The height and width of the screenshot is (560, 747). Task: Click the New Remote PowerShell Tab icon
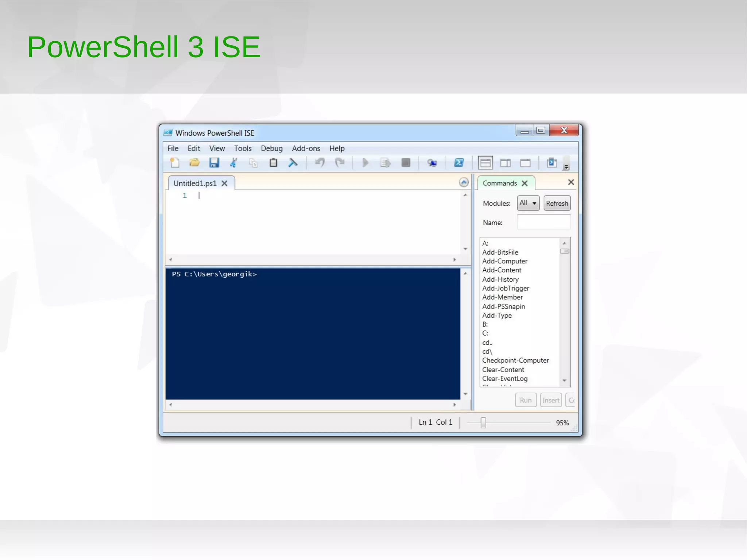432,163
